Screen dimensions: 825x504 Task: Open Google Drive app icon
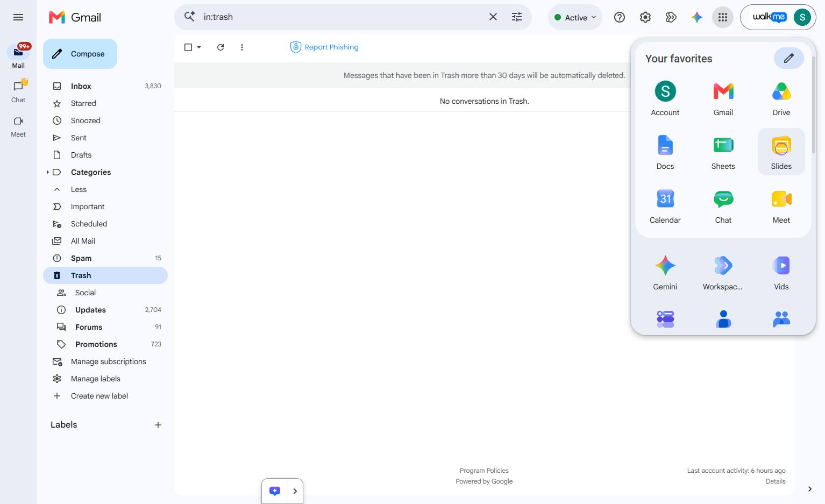click(781, 98)
